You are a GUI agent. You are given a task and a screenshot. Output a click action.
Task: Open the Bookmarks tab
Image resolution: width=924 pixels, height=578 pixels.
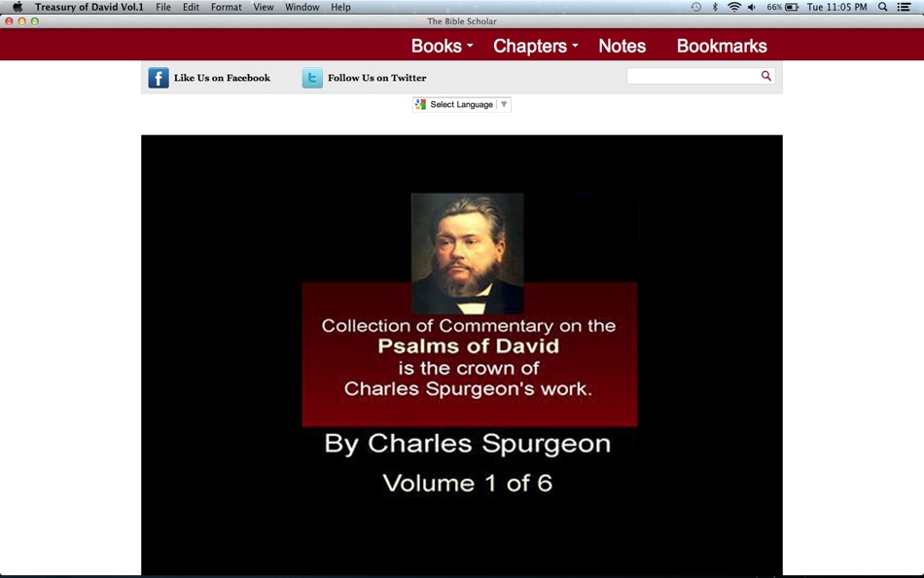coord(722,46)
